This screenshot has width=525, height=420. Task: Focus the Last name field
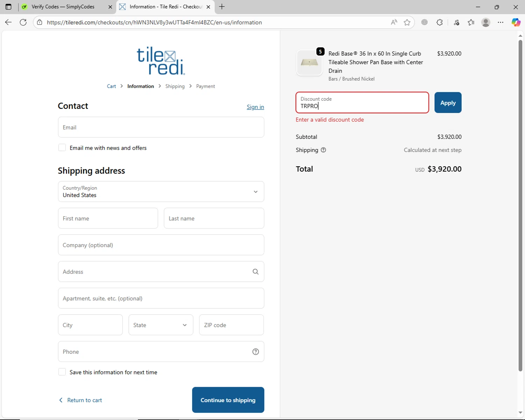coord(214,218)
